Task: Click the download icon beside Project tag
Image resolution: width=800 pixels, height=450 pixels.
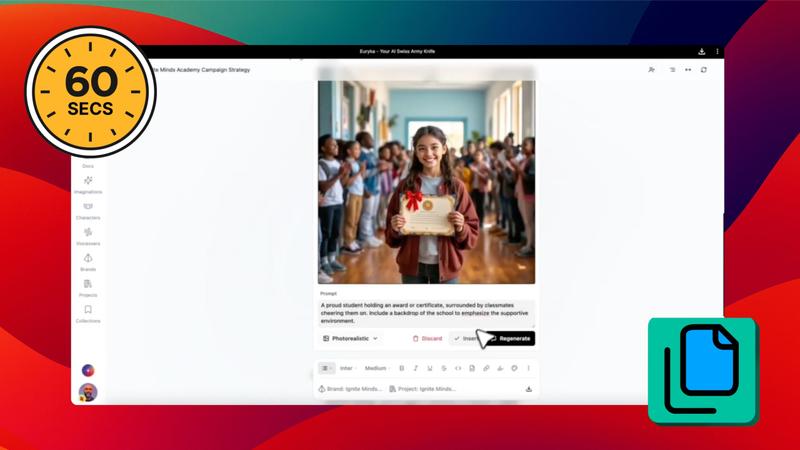Action: click(529, 389)
